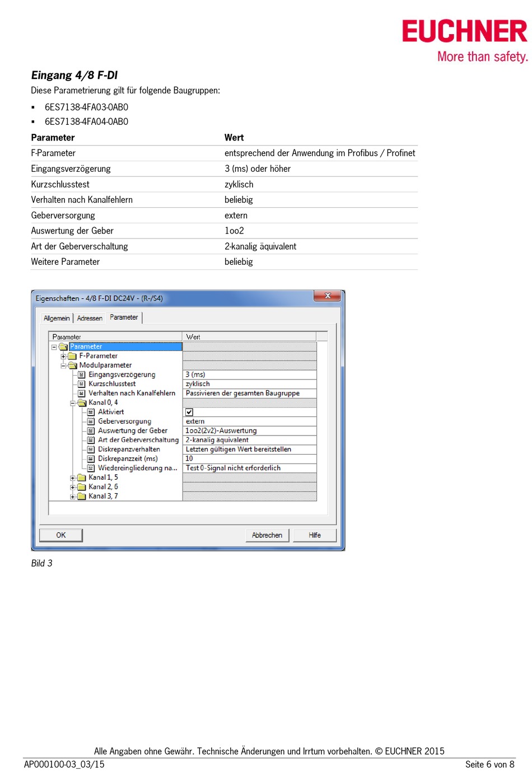Collapse the Kanal 0, 4 node
This screenshot has width=532, height=772.
pos(73,403)
